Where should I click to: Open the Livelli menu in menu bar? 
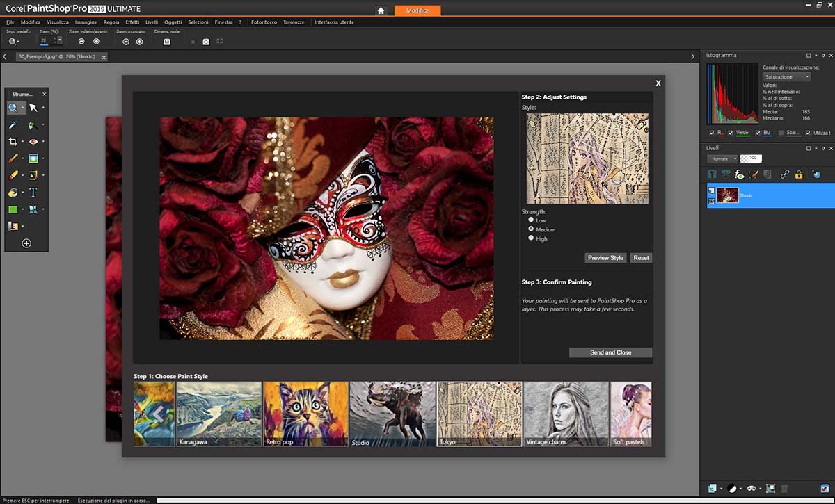[x=152, y=22]
